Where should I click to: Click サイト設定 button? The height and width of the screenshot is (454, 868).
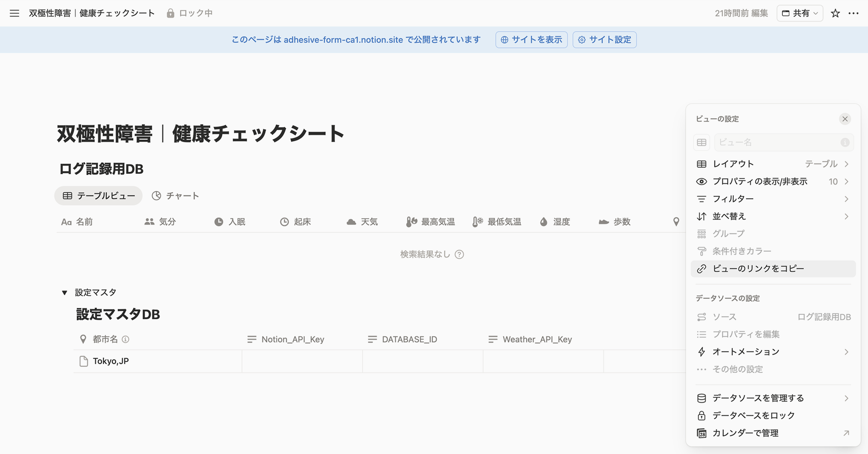tap(604, 40)
